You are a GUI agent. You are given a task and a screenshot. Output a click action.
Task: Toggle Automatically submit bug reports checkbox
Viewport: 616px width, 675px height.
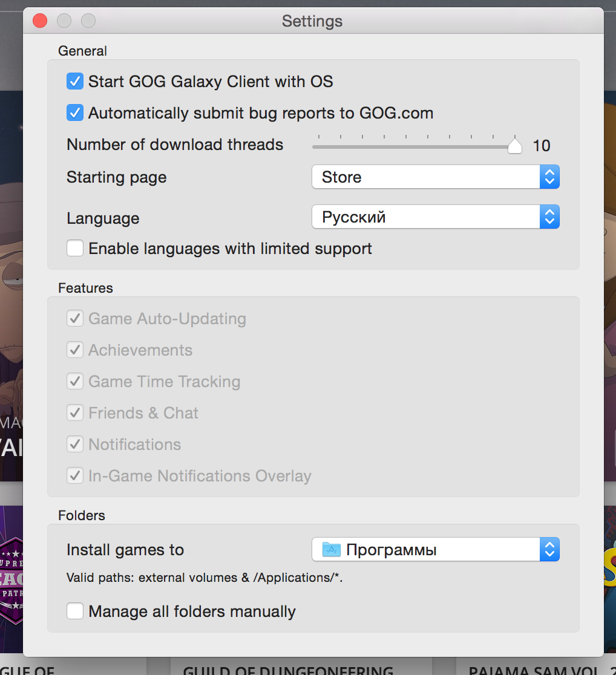[x=75, y=112]
